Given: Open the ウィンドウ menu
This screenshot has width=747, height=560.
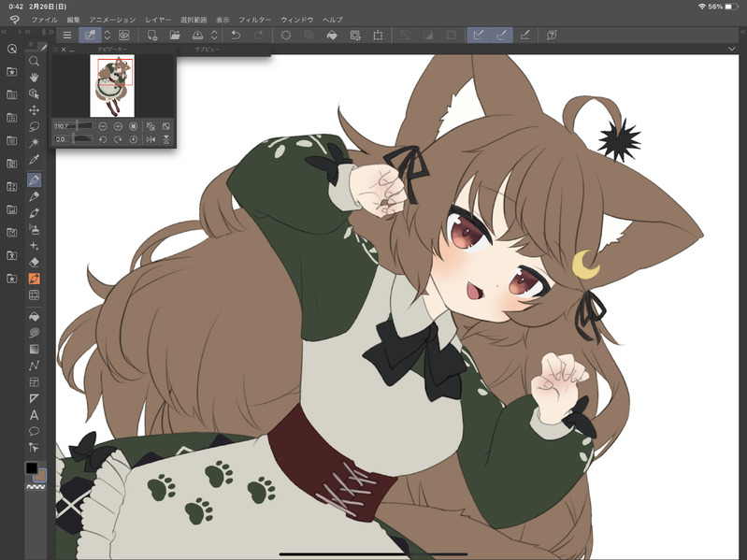Looking at the screenshot, I should coord(296,20).
